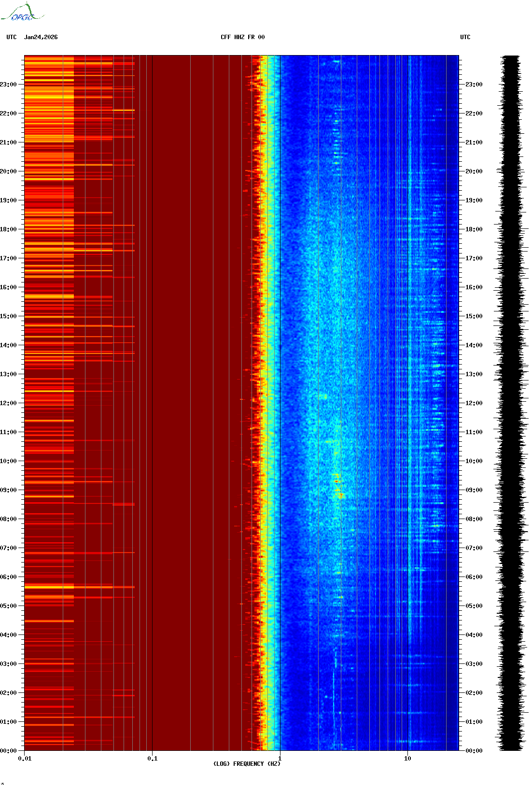Viewport: 532px width, 789px height.
Task: Click 05:00 on the right time axis
Action: tap(474, 606)
